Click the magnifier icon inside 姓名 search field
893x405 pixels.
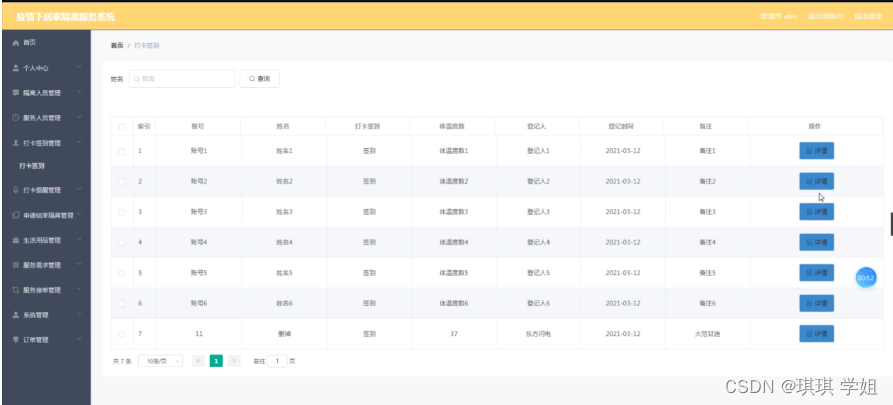click(x=137, y=79)
